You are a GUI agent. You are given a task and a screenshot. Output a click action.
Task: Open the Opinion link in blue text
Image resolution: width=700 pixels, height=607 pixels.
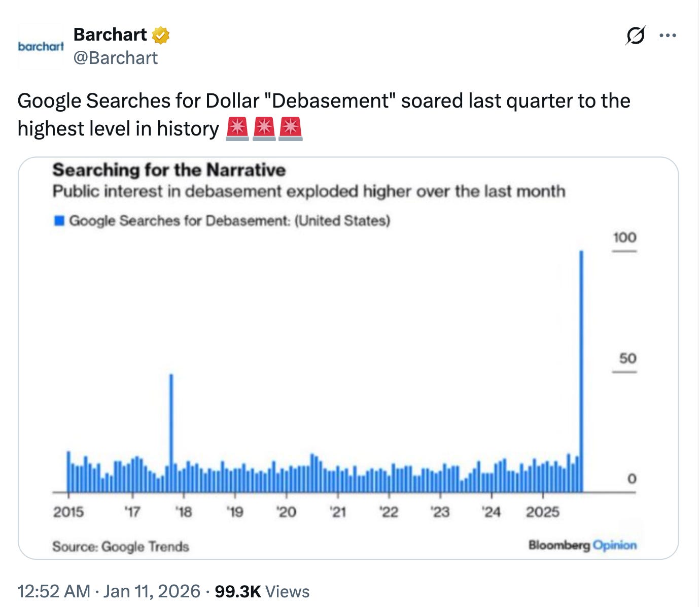coord(616,547)
